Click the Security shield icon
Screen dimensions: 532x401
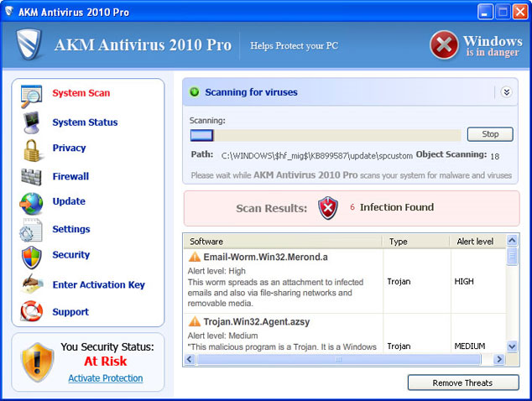pos(32,258)
